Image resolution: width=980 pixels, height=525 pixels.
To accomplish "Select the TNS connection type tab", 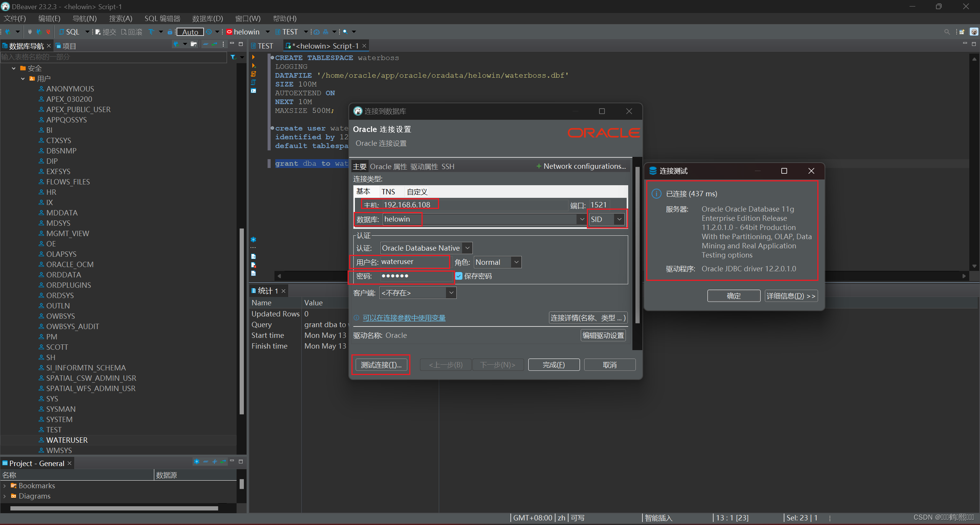I will pos(388,192).
